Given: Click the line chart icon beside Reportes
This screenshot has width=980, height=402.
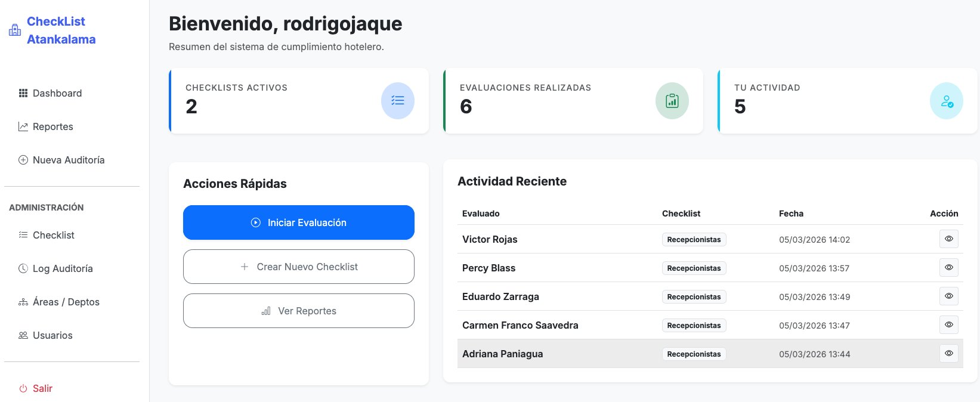Looking at the screenshot, I should point(23,126).
